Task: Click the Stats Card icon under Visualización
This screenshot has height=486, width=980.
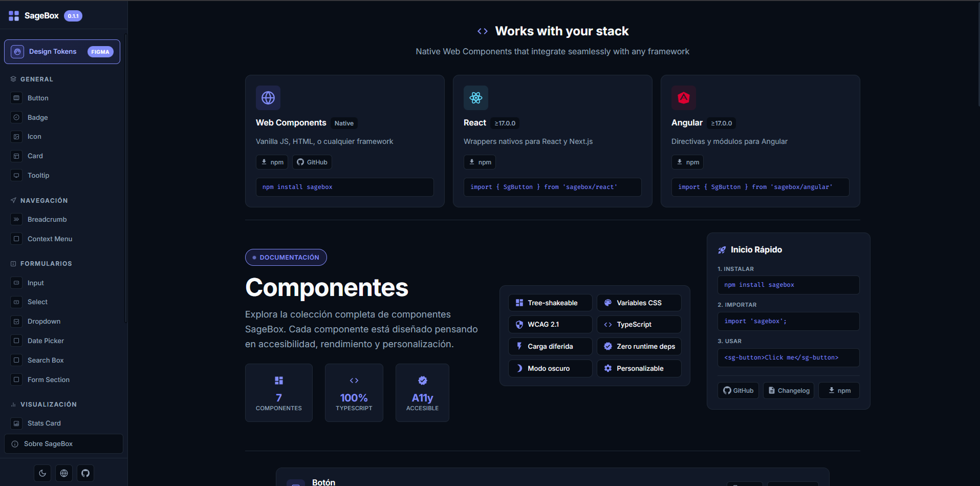Action: click(16, 423)
